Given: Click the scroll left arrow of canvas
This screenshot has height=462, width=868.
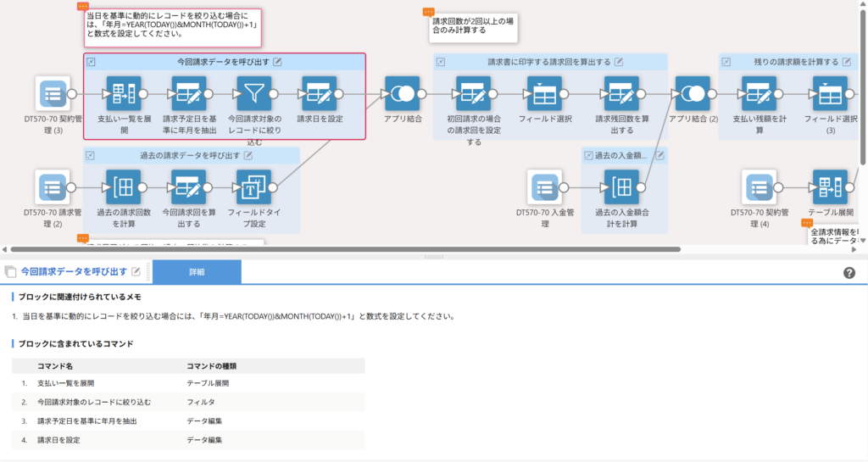Looking at the screenshot, I should tap(4, 249).
